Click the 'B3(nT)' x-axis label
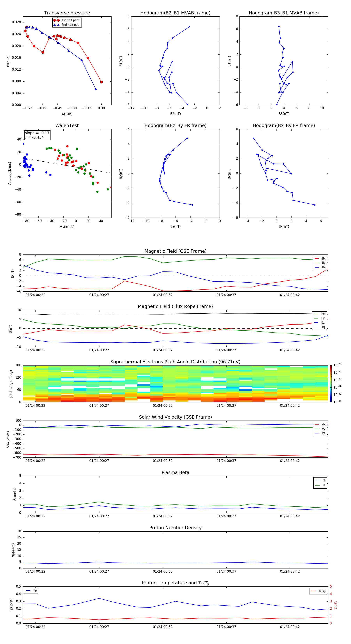The width and height of the screenshot is (351, 644). pyautogui.click(x=284, y=114)
